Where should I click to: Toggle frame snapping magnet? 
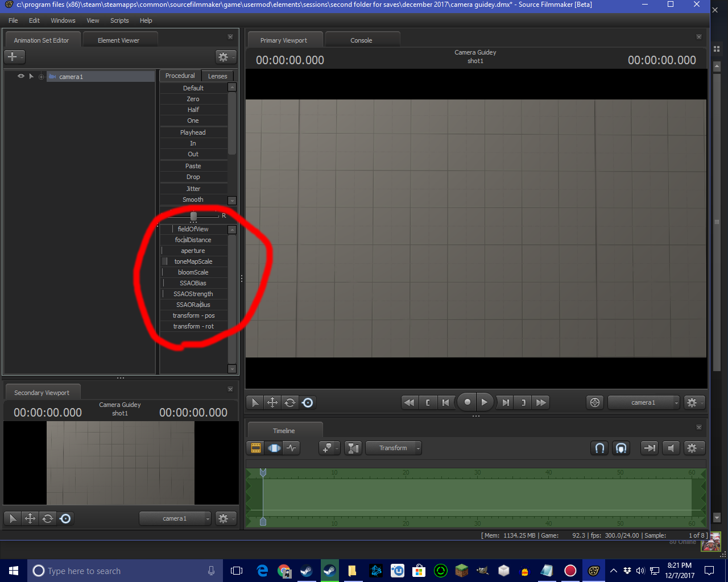(621, 448)
